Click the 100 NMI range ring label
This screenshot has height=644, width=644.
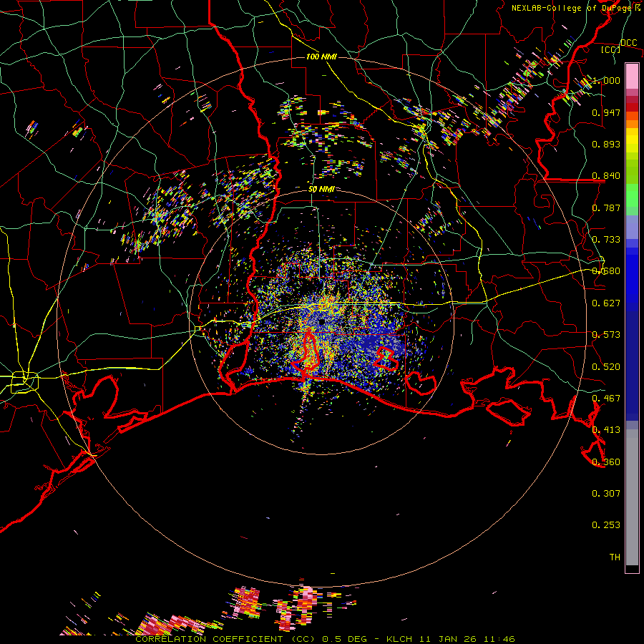pos(321,57)
